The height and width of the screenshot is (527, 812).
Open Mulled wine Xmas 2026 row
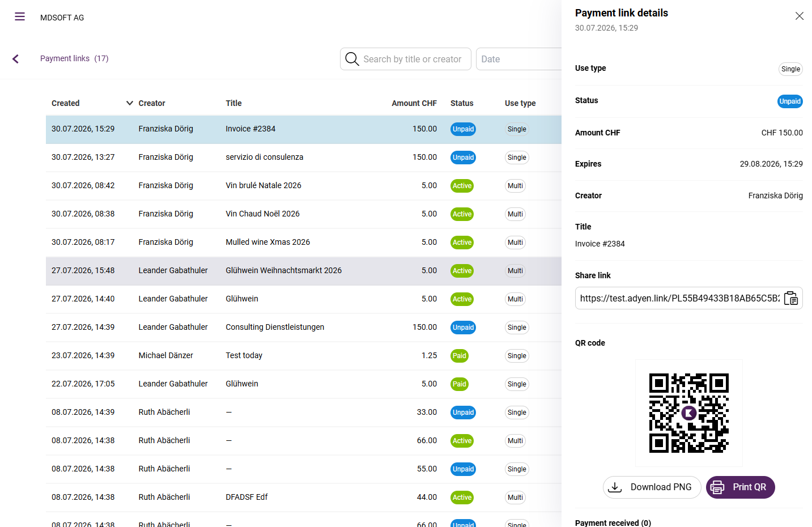tap(304, 243)
